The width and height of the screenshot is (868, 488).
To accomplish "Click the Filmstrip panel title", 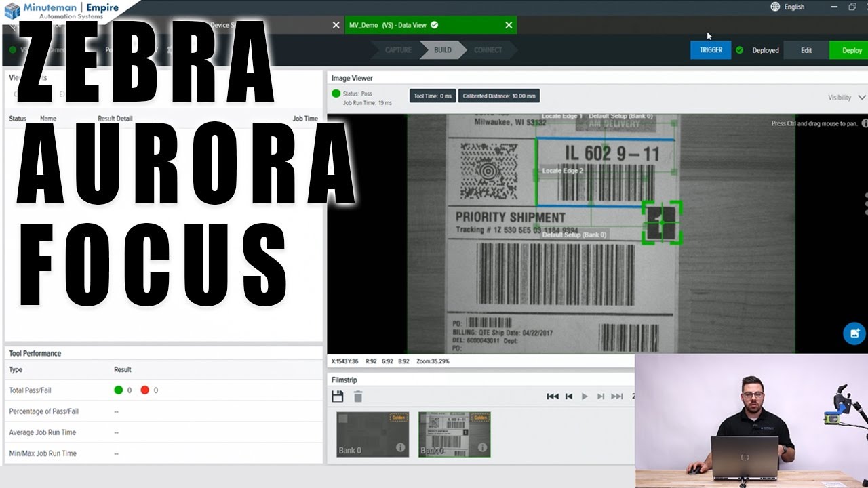I will [x=344, y=380].
